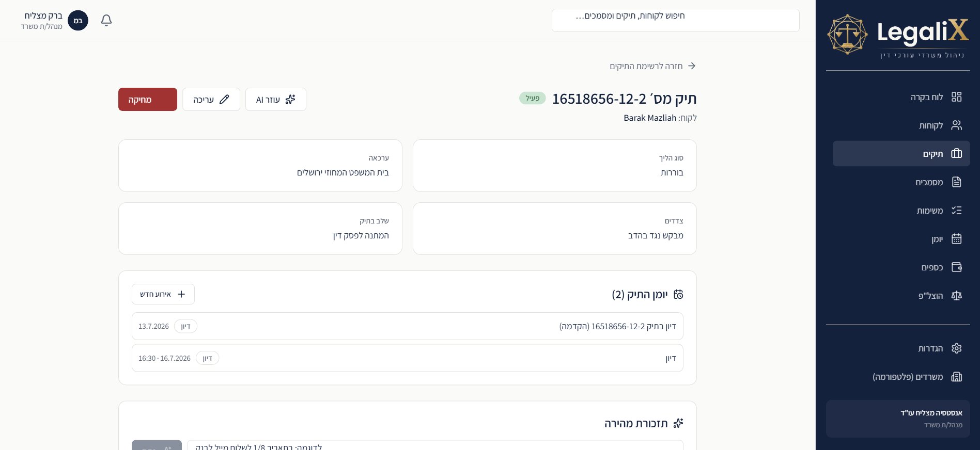The width and height of the screenshot is (980, 450).
Task: Open משרדים (פלטפורמה) sidebar item
Action: tap(901, 377)
